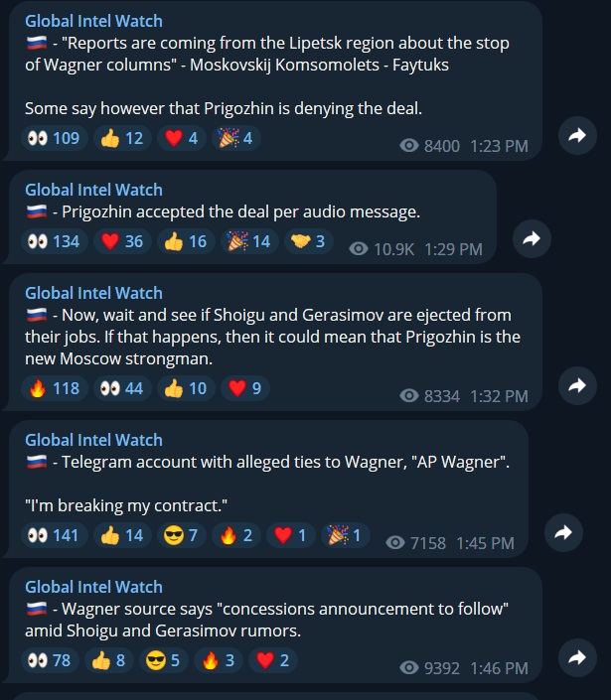Tap sunglasses reaction showing 5 on last post
Screen dimensions: 611x700
163,660
